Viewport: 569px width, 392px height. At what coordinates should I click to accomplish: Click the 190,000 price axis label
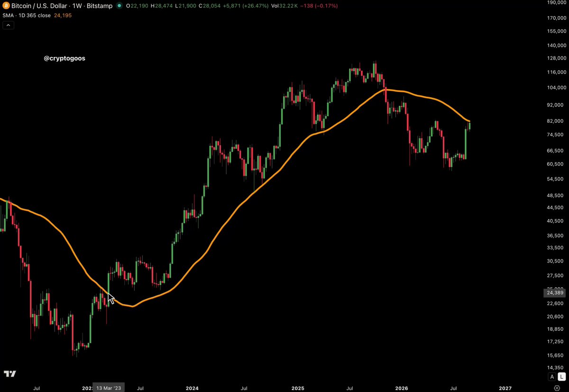tap(556, 2)
